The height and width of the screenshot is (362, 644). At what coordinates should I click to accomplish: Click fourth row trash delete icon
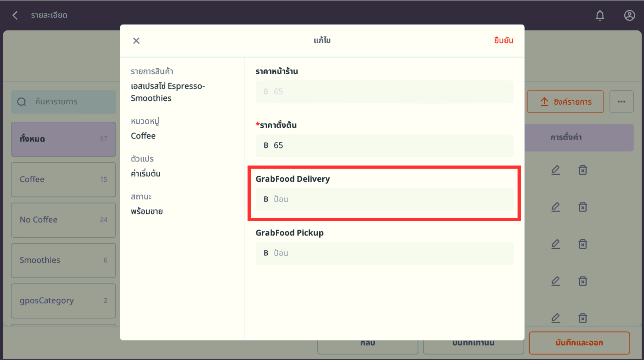583,281
